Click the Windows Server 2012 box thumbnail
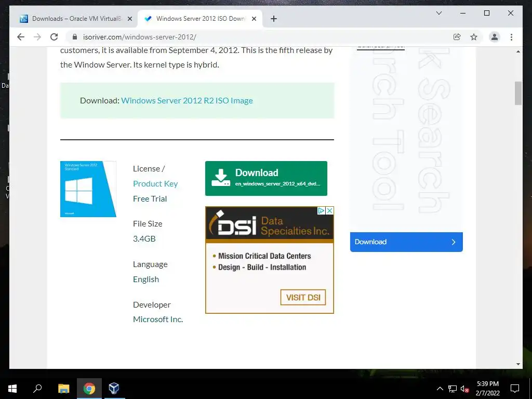The image size is (532, 399). [88, 189]
